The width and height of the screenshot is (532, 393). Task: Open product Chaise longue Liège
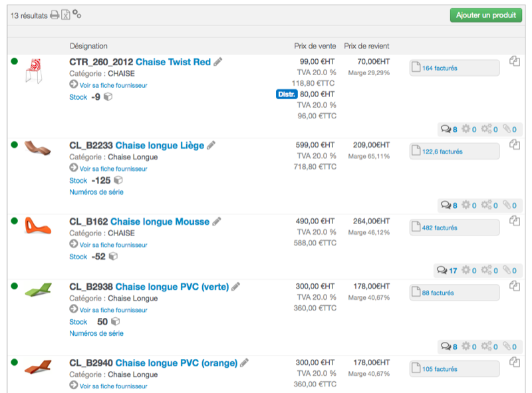click(x=160, y=146)
